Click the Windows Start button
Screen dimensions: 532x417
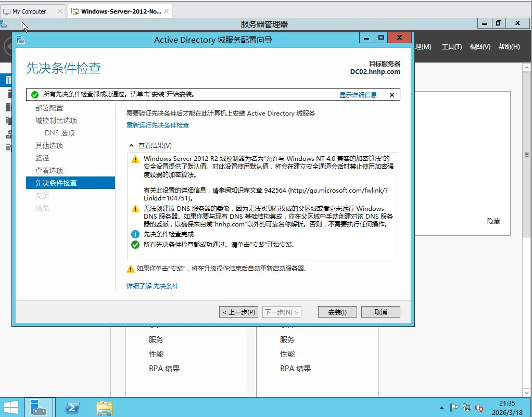tap(10, 407)
